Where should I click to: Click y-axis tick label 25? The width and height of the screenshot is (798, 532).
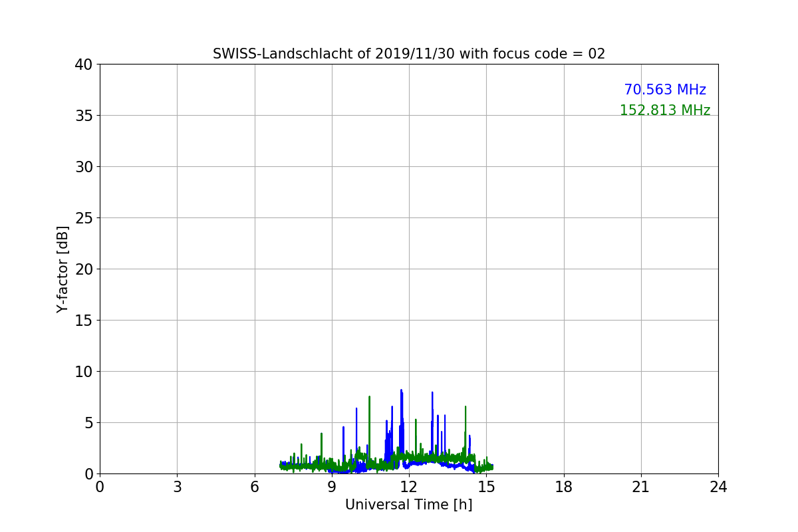coord(83,218)
